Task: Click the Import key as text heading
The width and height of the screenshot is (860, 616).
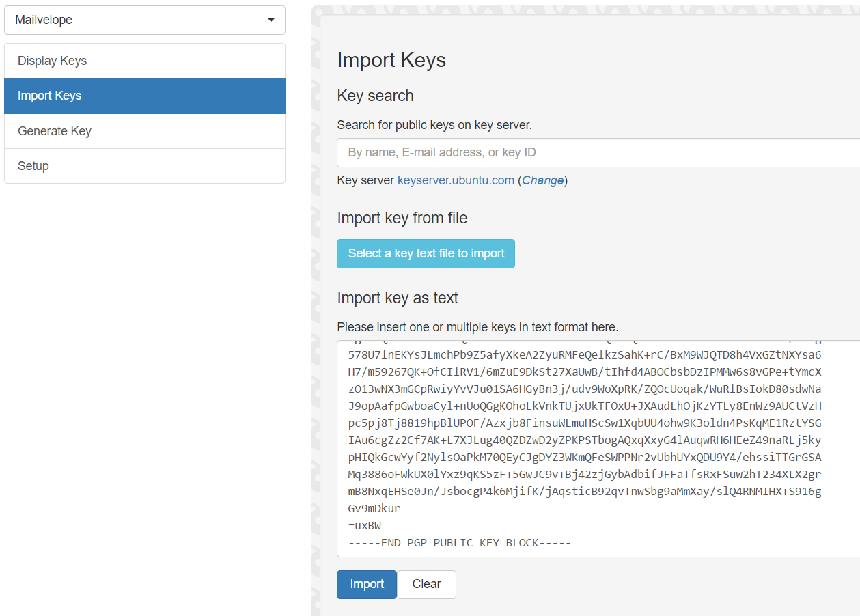Action: coord(398,298)
